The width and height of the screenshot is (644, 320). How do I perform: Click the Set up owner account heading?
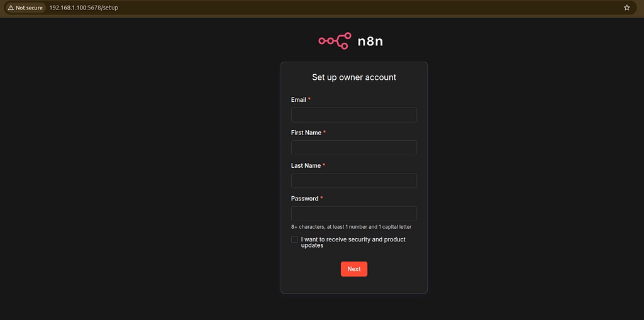click(354, 77)
